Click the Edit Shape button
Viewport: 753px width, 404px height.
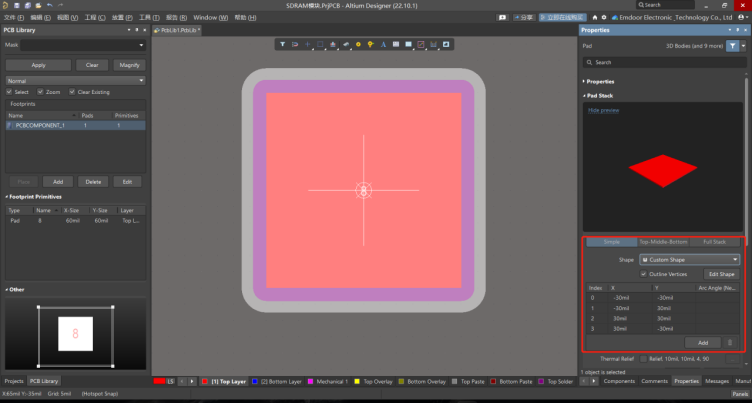click(x=720, y=273)
